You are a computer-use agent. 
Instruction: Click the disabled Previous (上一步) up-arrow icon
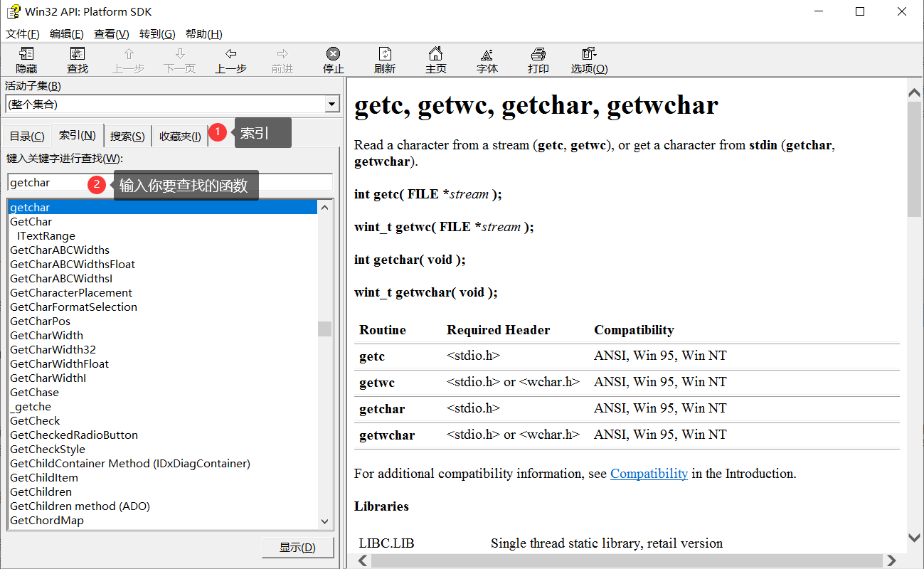click(x=129, y=54)
